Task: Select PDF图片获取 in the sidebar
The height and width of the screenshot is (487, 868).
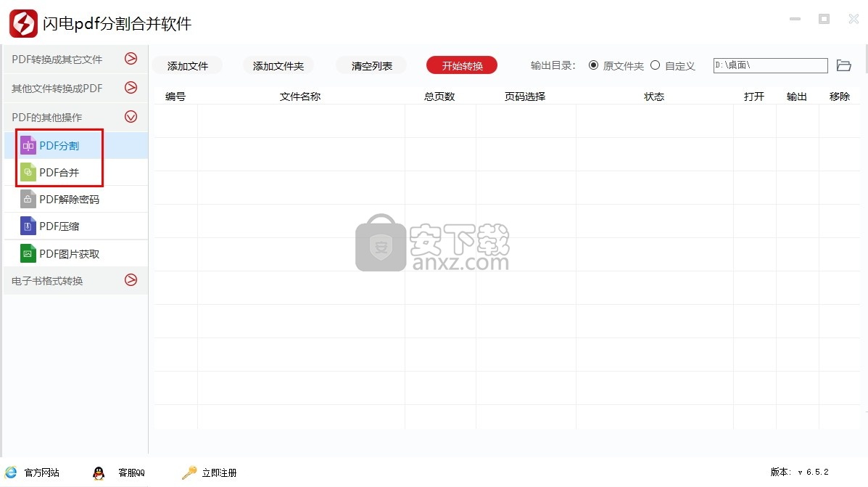Action: click(76, 253)
